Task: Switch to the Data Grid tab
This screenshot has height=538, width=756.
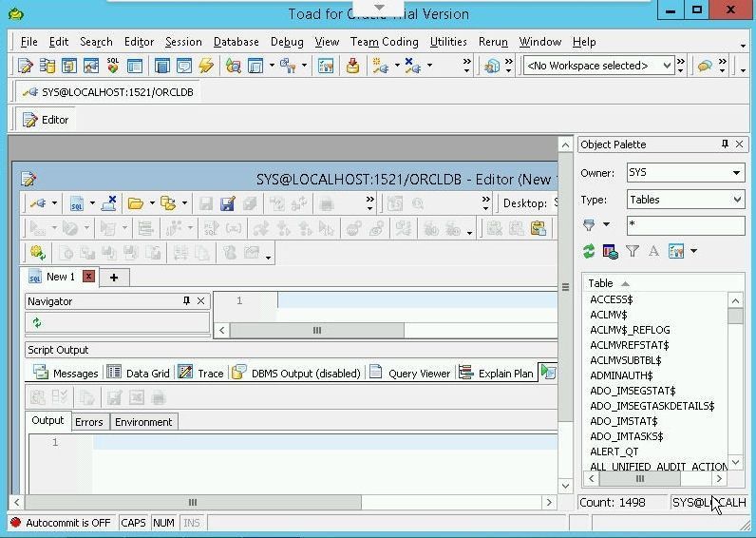Action: [x=138, y=373]
